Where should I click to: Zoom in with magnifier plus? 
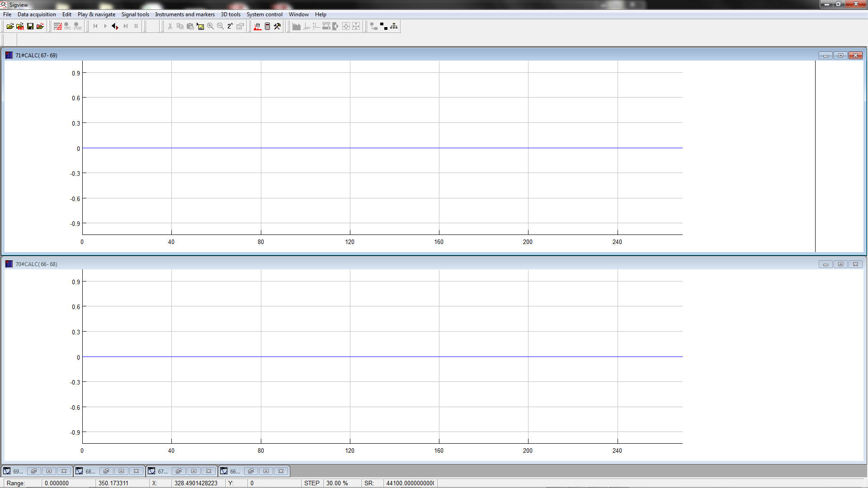point(210,26)
